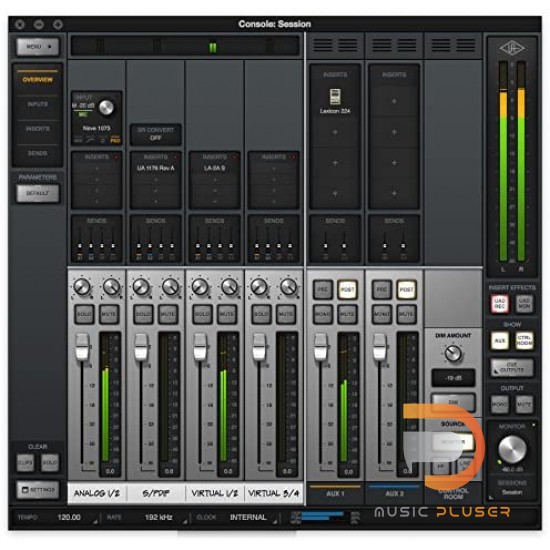Click the bottom insert plus in AUX 1
The image size is (550, 550).
pyautogui.click(x=335, y=194)
